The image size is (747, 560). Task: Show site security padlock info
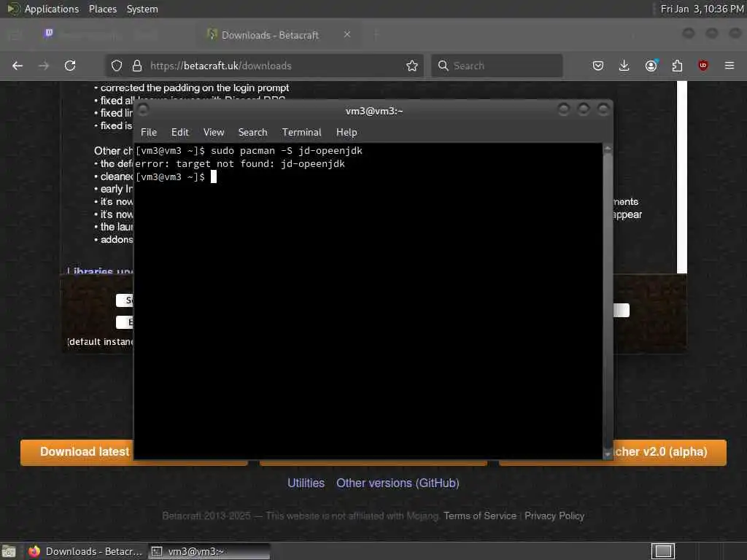[136, 66]
